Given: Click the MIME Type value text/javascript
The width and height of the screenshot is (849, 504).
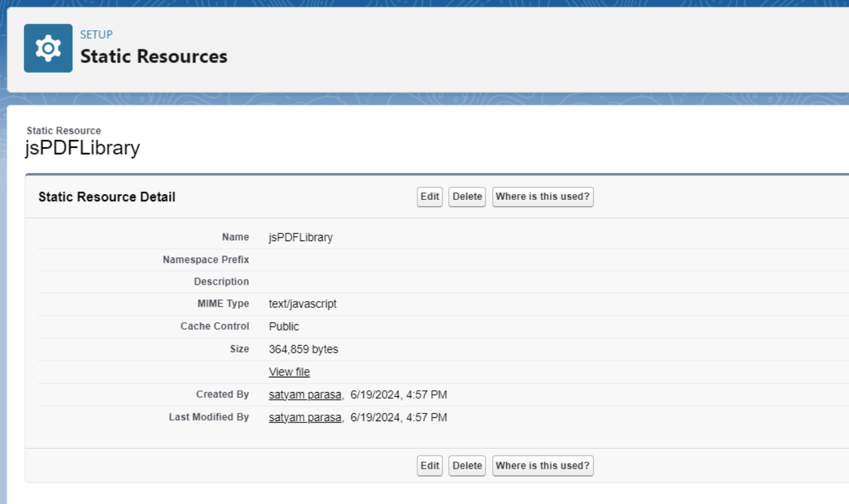Looking at the screenshot, I should [302, 303].
